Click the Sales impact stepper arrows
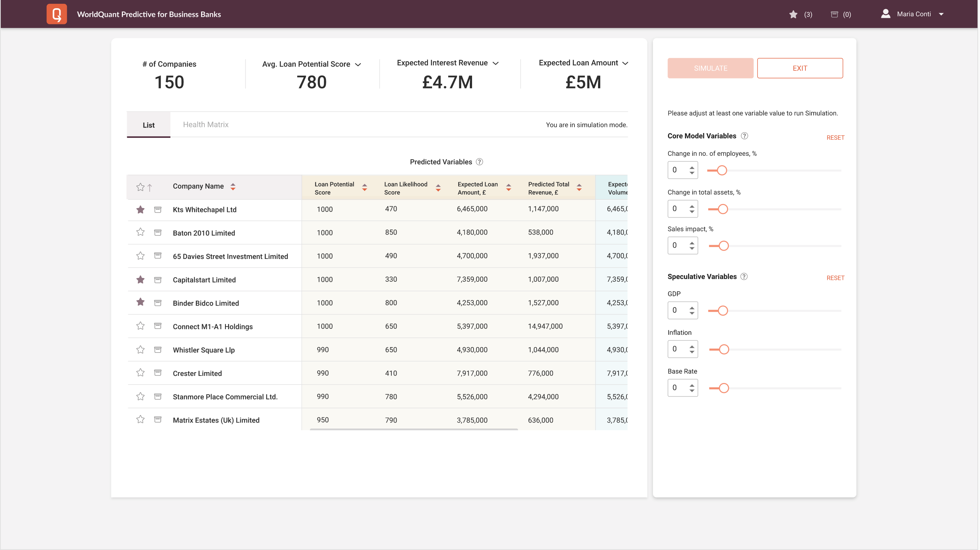This screenshot has width=980, height=550. point(692,246)
